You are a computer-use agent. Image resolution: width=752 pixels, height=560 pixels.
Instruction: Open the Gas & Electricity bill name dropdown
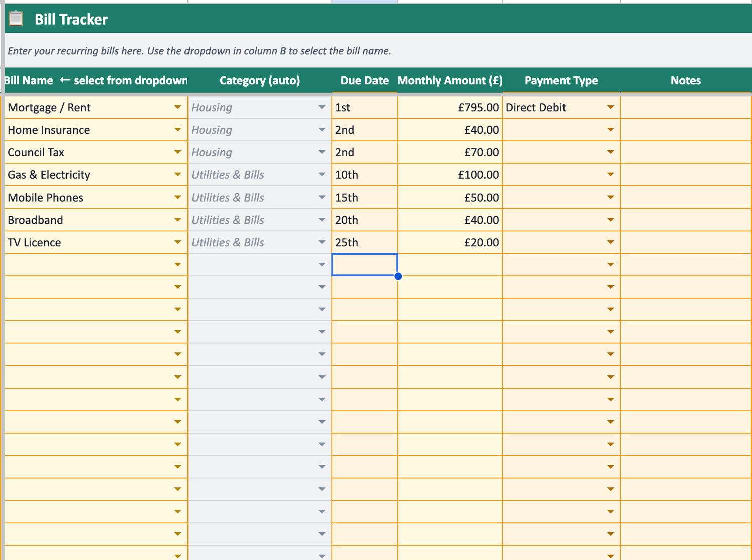pos(177,175)
